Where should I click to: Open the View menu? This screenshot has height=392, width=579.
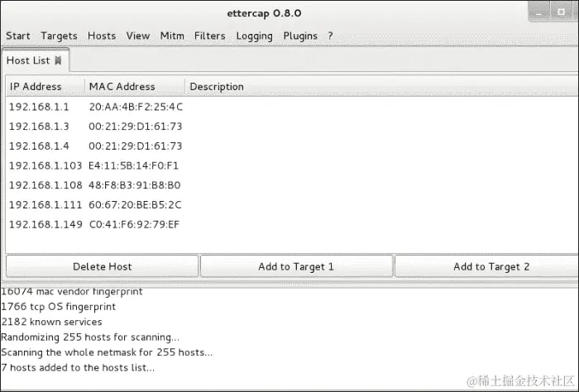[x=138, y=36]
